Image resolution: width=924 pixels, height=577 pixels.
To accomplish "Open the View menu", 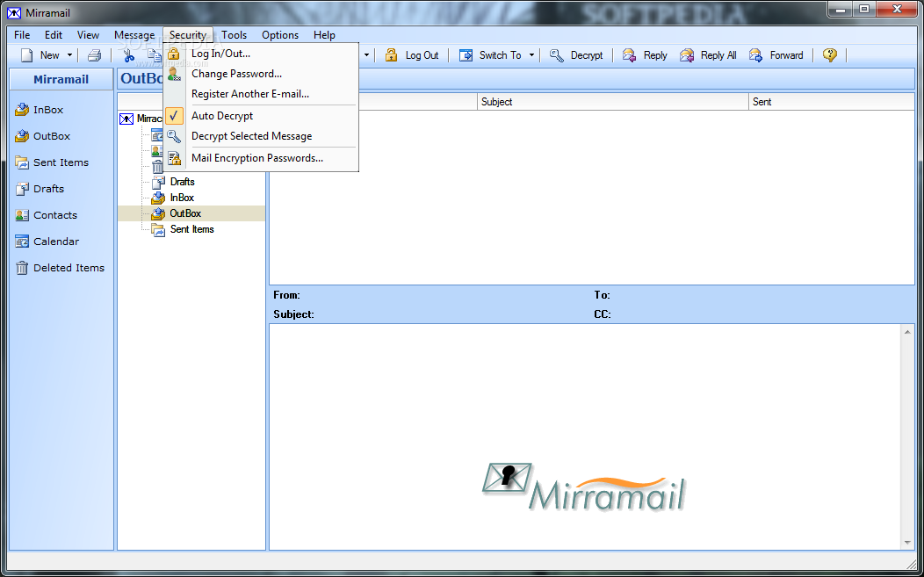I will pyautogui.click(x=88, y=35).
